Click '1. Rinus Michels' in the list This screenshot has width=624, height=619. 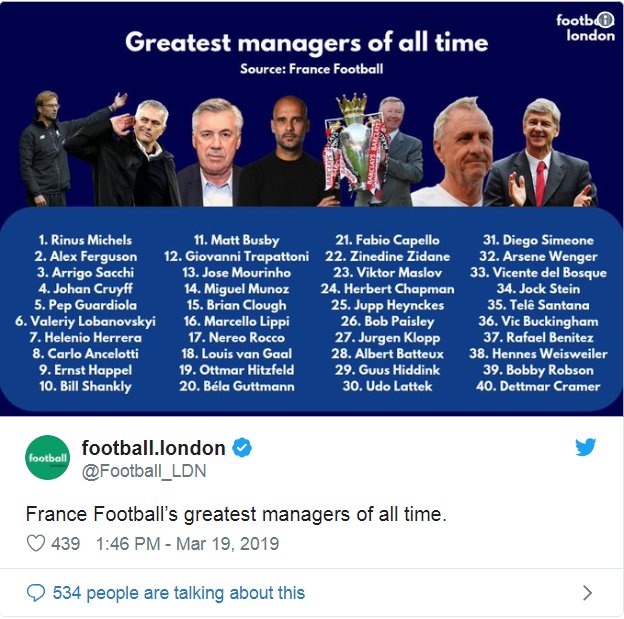coord(85,240)
